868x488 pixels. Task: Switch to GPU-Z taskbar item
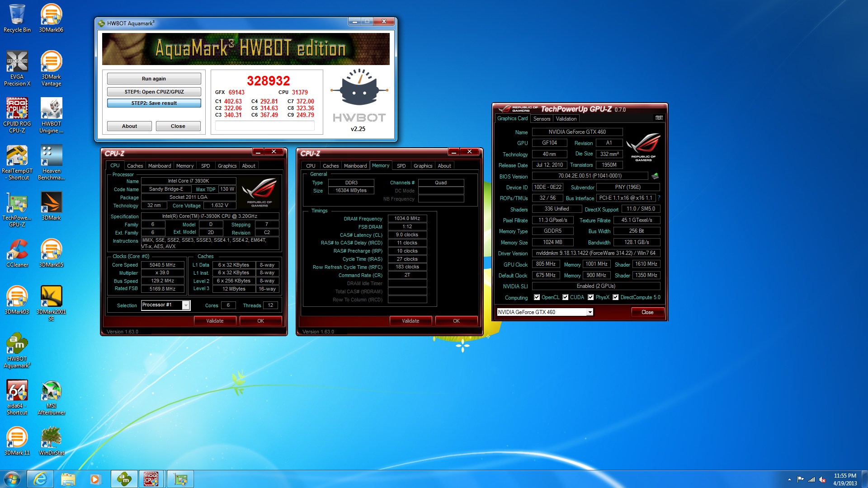(x=180, y=479)
